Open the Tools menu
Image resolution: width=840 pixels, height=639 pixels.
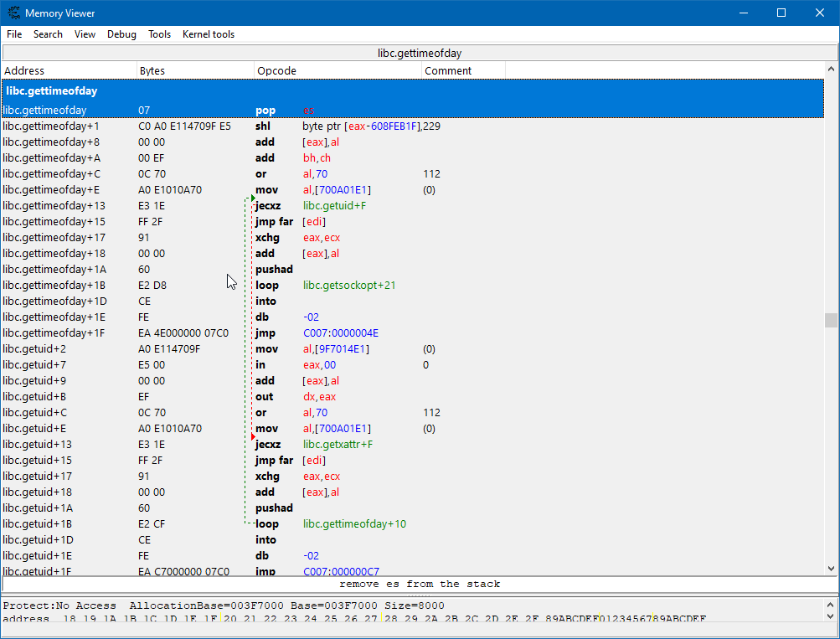coord(159,34)
